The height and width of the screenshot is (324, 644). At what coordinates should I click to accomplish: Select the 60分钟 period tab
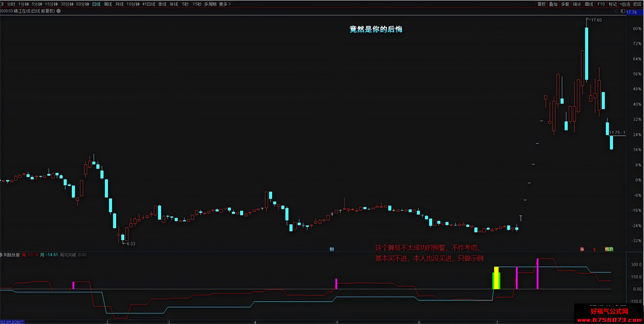[83, 4]
